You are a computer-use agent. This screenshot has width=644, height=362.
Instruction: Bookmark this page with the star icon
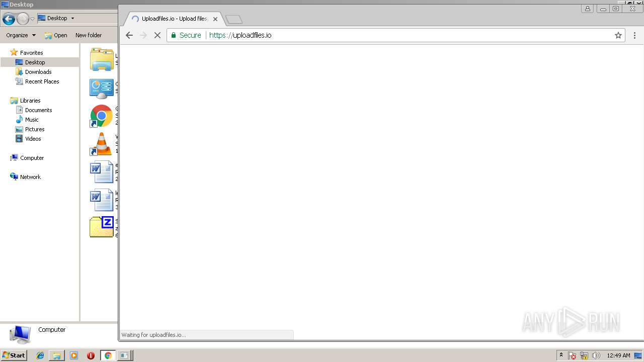click(x=618, y=35)
